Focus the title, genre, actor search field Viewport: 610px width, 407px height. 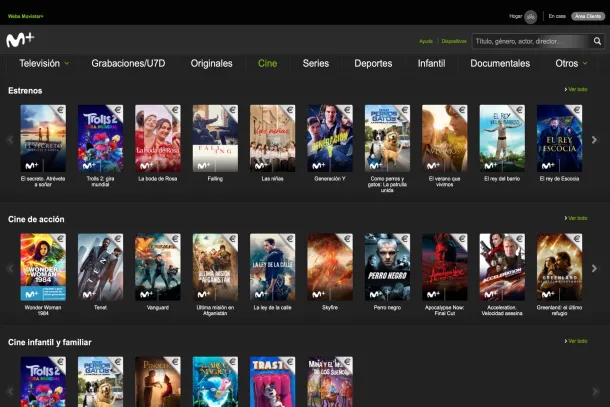pos(530,42)
